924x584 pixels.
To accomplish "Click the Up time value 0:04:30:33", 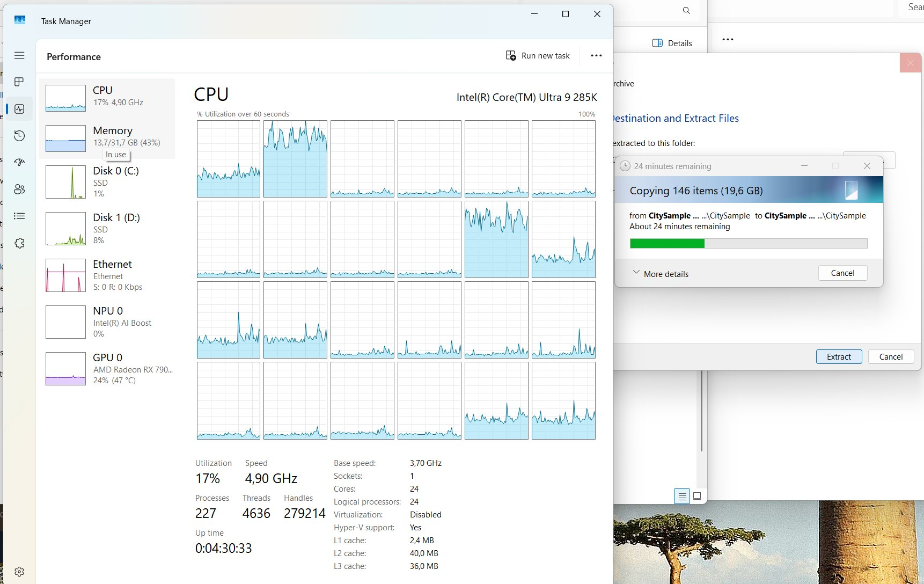I will click(x=223, y=548).
